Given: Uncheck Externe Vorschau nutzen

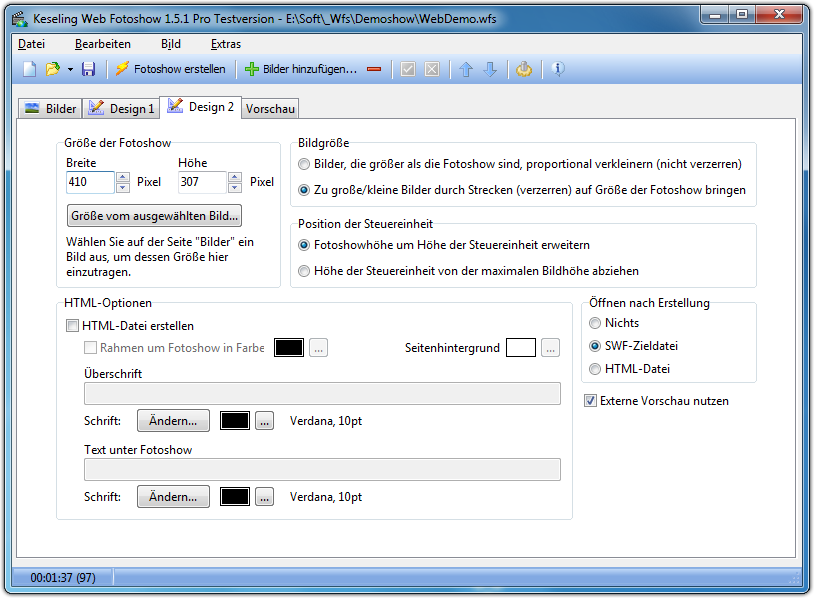Looking at the screenshot, I should [x=591, y=401].
